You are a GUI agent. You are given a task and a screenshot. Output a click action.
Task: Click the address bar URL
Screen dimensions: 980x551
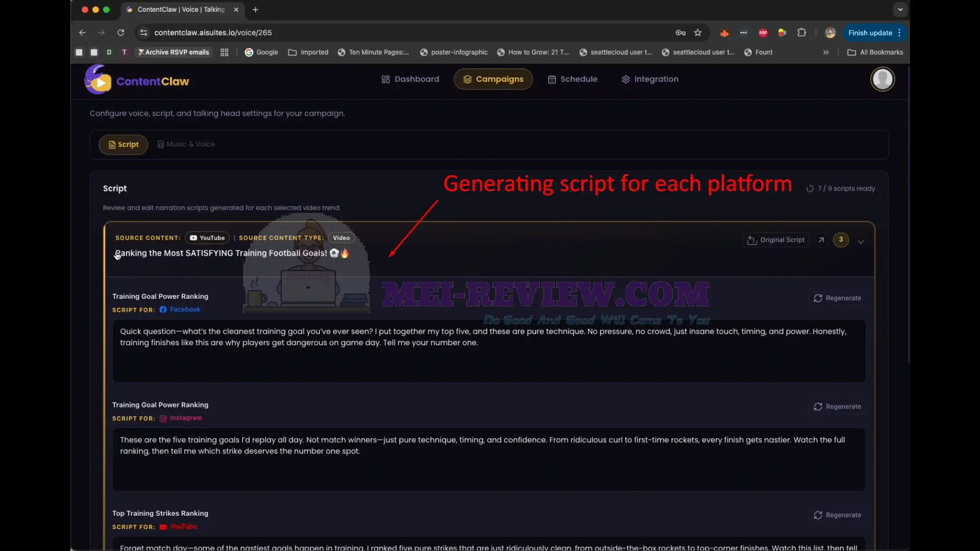[x=213, y=33]
